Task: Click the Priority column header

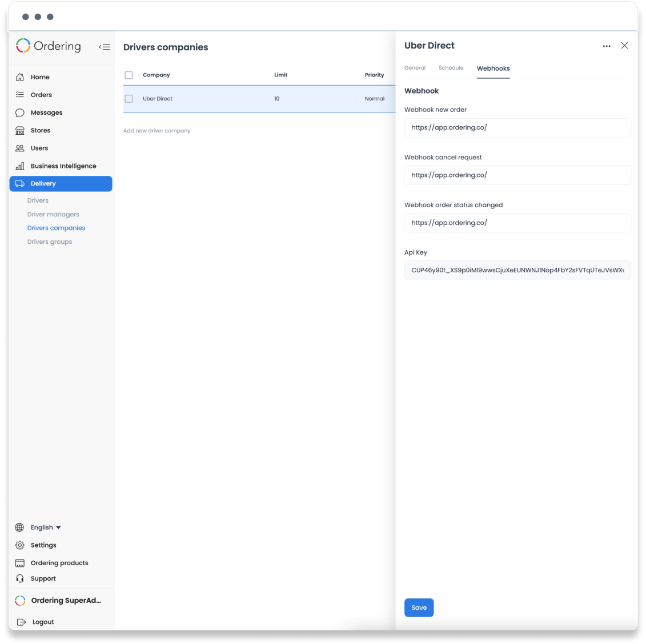Action: click(375, 75)
